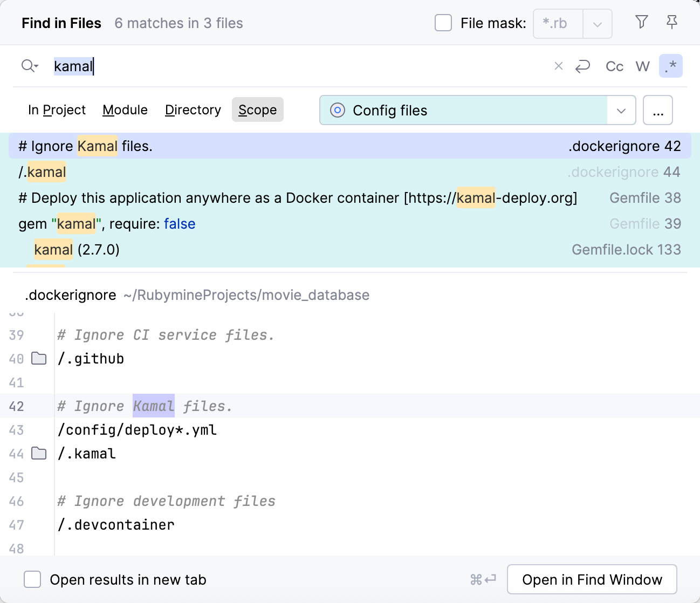Enable the File mask checkbox

pyautogui.click(x=443, y=23)
